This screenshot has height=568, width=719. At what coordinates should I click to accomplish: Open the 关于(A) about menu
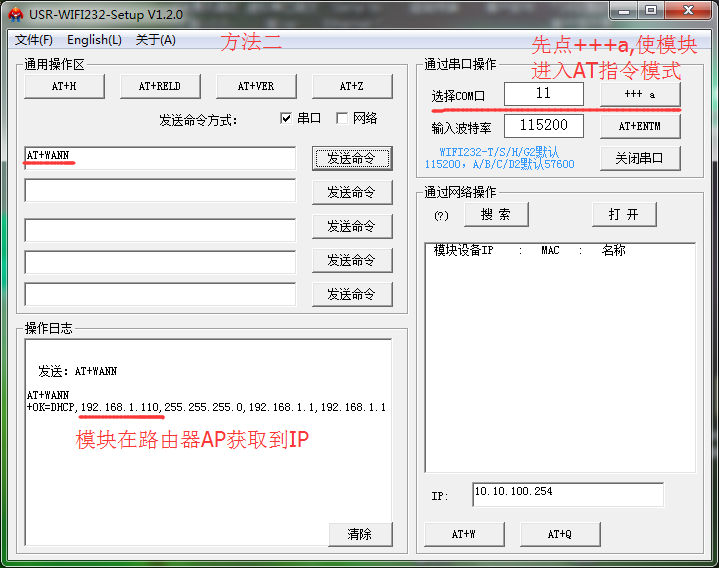155,40
